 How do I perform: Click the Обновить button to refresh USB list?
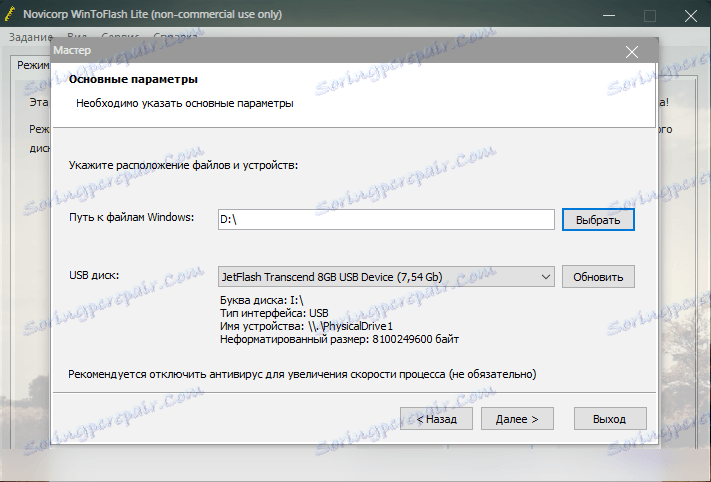click(x=598, y=277)
